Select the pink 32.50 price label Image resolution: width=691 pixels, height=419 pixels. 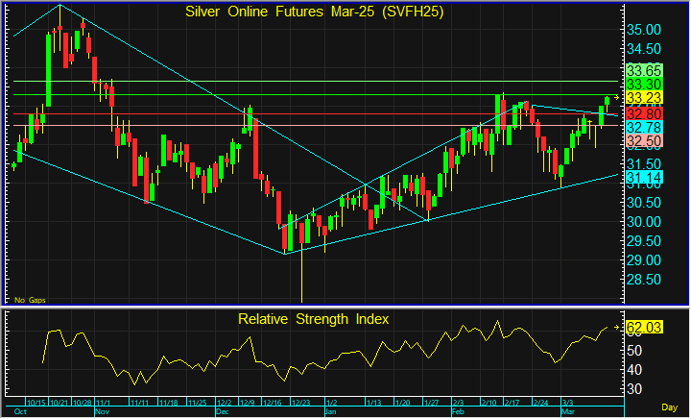(x=643, y=142)
